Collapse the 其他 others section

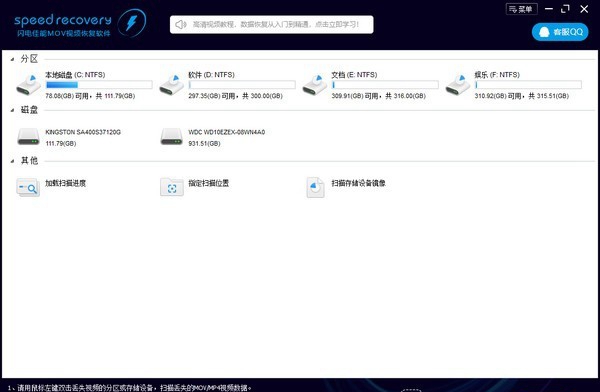[x=13, y=161]
